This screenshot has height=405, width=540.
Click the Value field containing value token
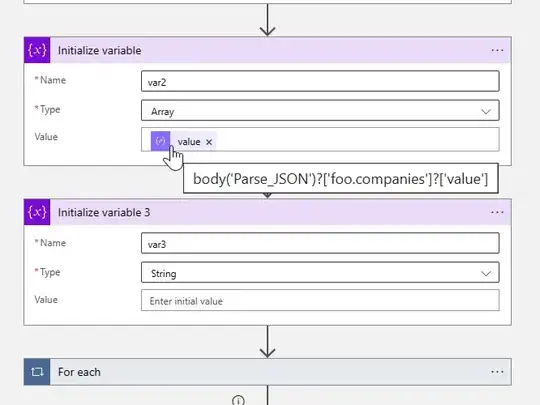pyautogui.click(x=320, y=139)
